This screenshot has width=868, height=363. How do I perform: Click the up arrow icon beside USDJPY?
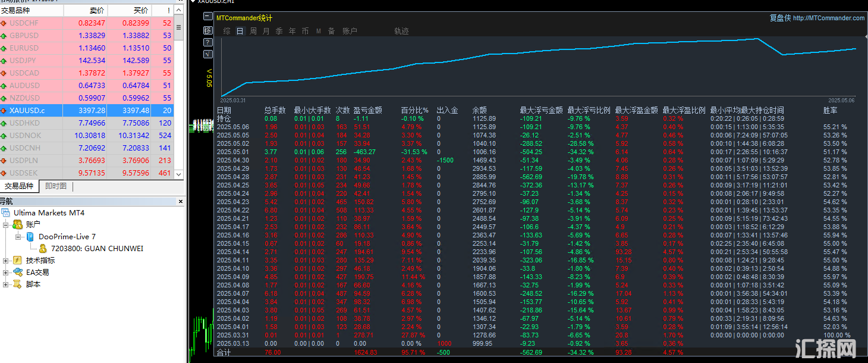4,61
